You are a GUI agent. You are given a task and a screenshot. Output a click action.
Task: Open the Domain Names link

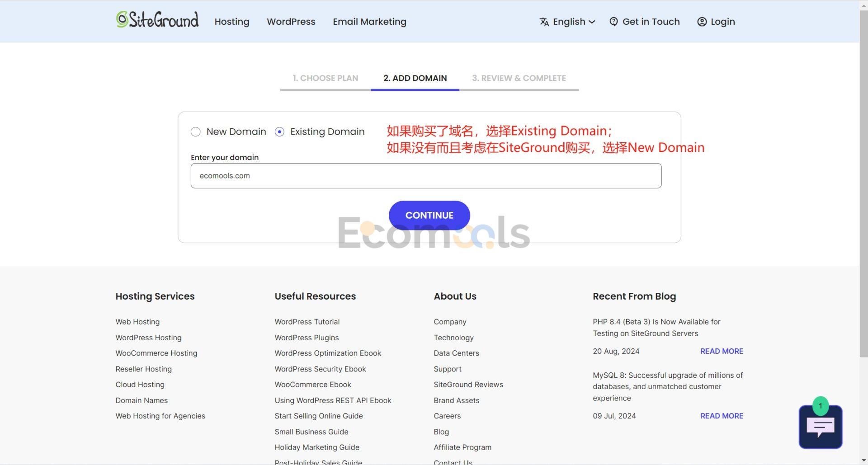(142, 400)
